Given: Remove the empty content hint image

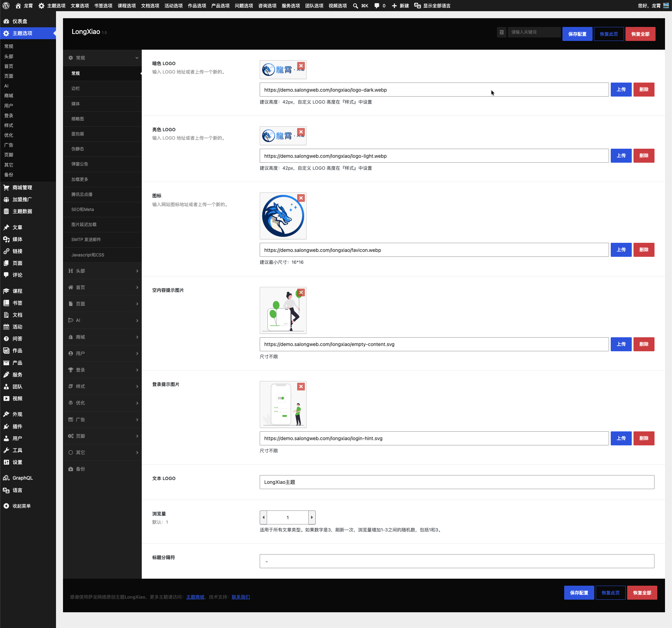Looking at the screenshot, I should (x=301, y=292).
